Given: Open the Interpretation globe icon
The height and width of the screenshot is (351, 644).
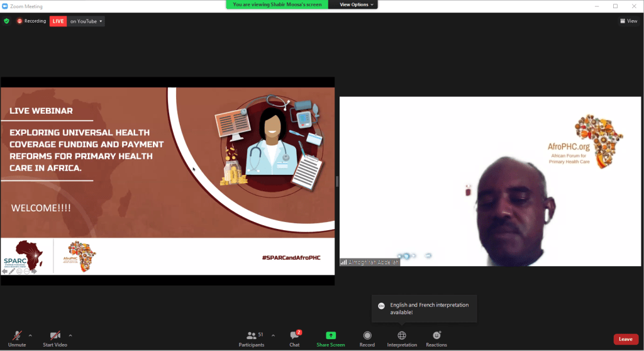Looking at the screenshot, I should tap(402, 336).
